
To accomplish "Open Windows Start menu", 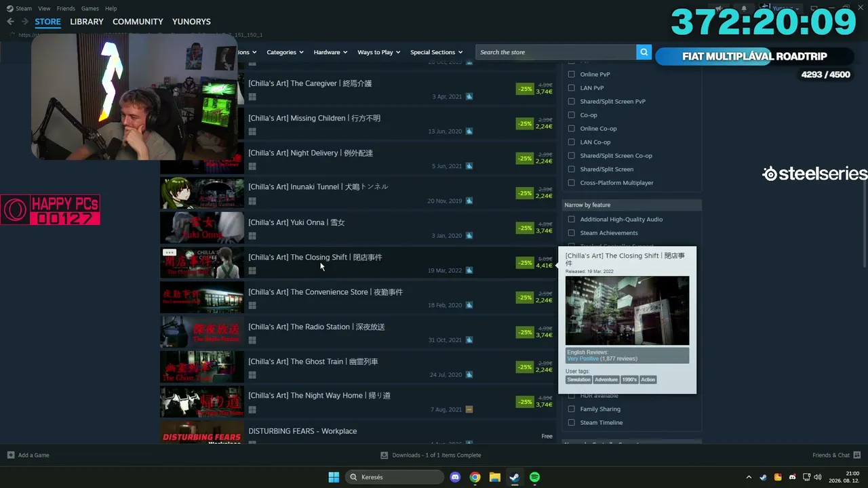I will [x=334, y=477].
